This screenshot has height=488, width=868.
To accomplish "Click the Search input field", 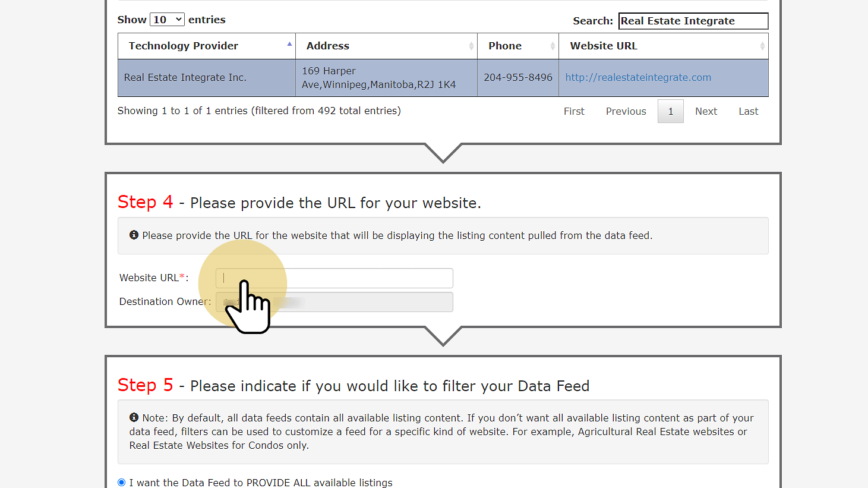I will point(693,21).
